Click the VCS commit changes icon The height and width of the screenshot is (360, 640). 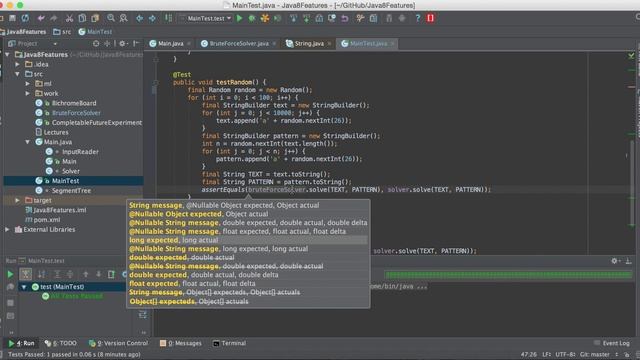pyautogui.click(x=306, y=18)
